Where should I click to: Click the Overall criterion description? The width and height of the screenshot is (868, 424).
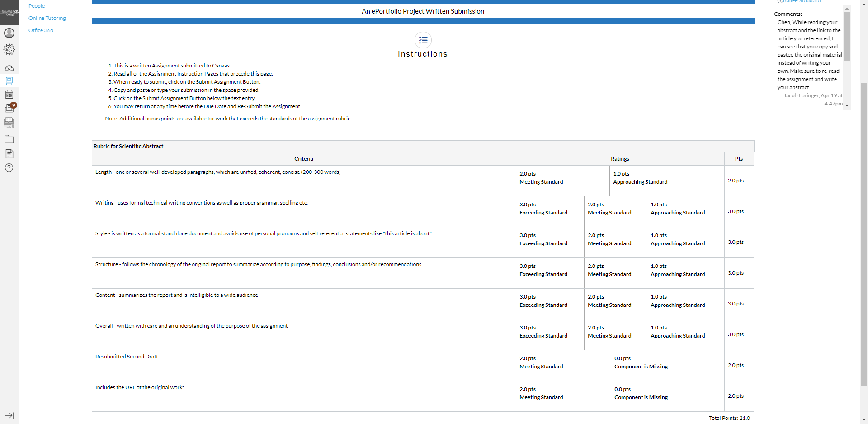pyautogui.click(x=191, y=326)
